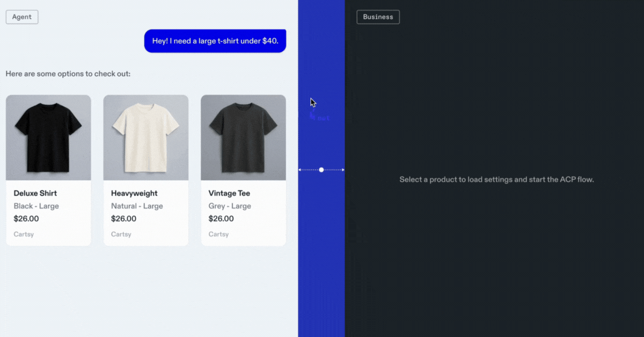Select the natural Heavyweight t-shirt image
Screen dimensions: 644x337
(x=145, y=137)
